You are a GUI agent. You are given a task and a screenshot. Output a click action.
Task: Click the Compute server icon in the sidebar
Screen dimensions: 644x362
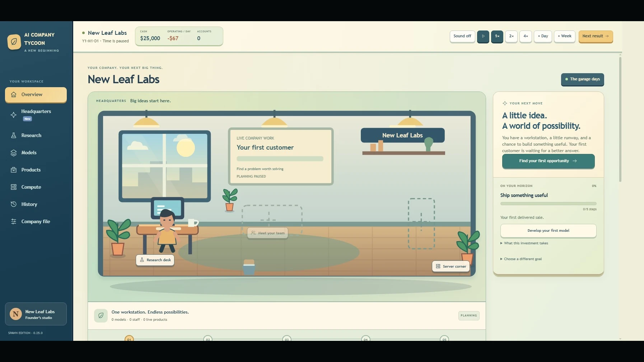pyautogui.click(x=14, y=187)
